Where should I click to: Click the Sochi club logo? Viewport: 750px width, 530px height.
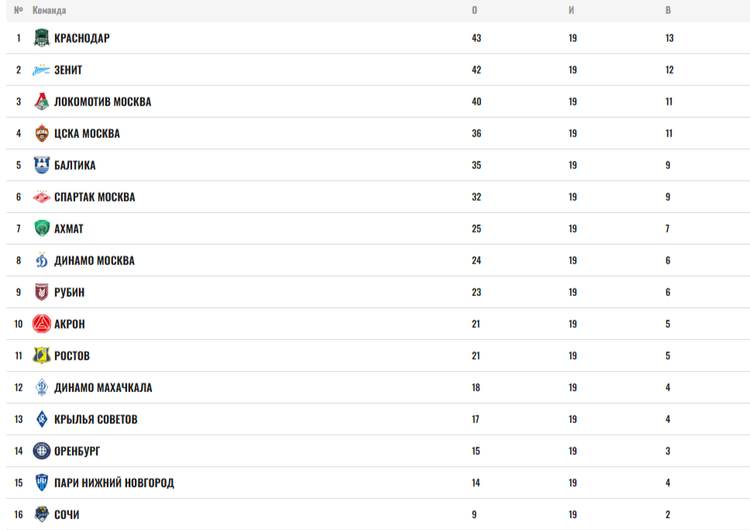point(41,514)
